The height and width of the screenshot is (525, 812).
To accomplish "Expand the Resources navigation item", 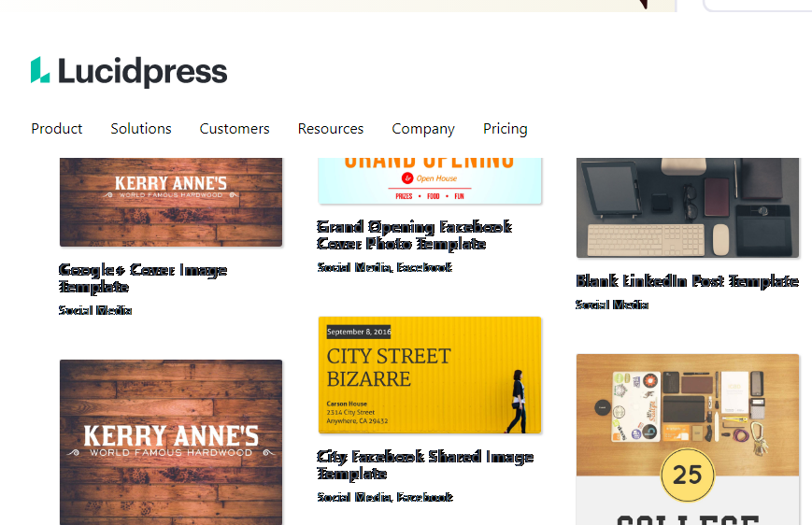I will tap(331, 129).
